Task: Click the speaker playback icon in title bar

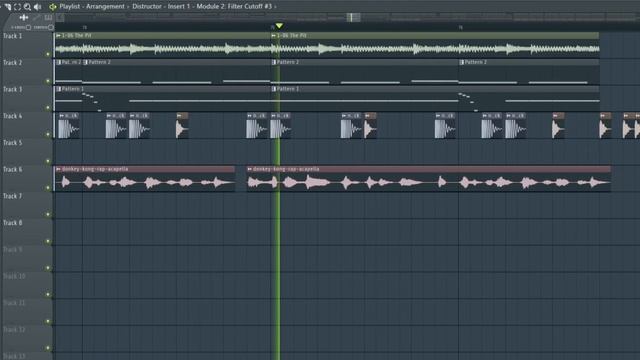Action: (38, 7)
